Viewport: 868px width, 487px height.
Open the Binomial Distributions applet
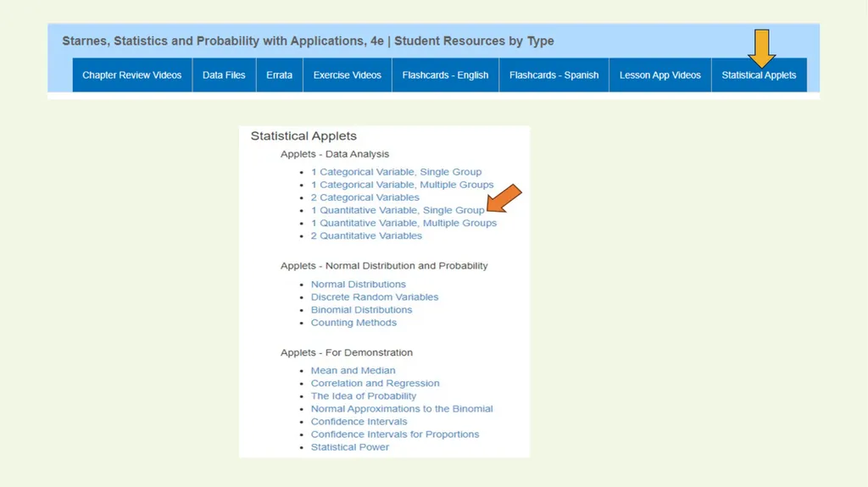coord(361,310)
